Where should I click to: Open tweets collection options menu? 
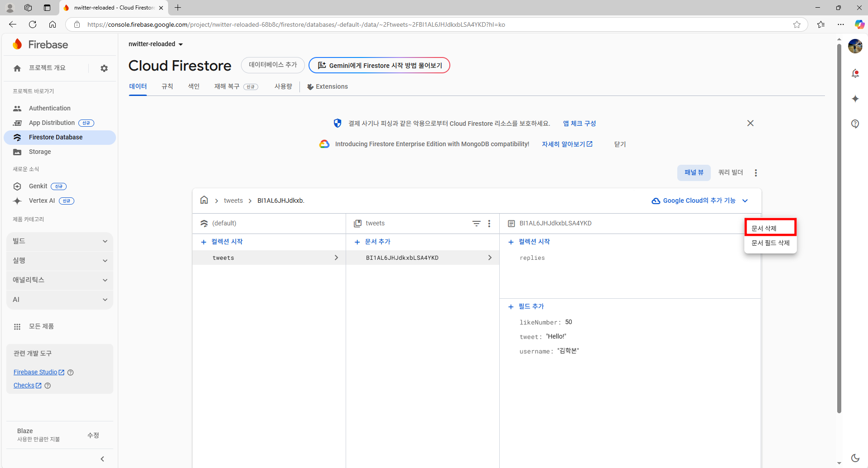[x=489, y=224]
